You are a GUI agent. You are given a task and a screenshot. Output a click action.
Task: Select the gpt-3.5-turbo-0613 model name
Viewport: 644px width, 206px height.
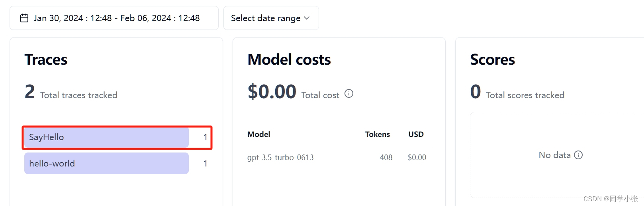click(280, 158)
